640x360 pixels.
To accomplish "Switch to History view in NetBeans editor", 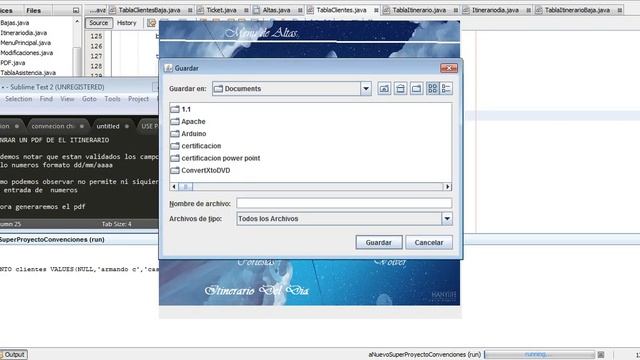I will pyautogui.click(x=127, y=23).
